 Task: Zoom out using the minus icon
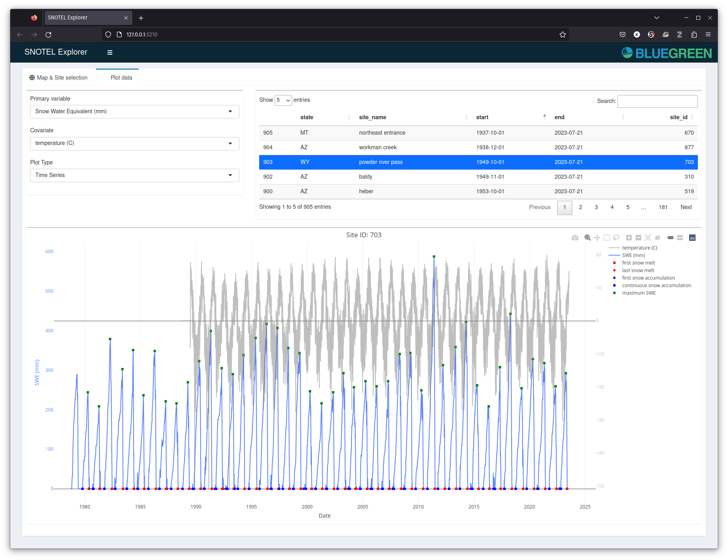click(638, 238)
